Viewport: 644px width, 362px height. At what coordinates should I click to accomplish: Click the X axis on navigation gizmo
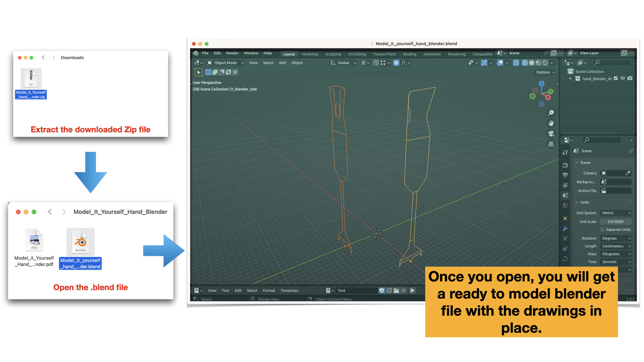[x=548, y=97]
